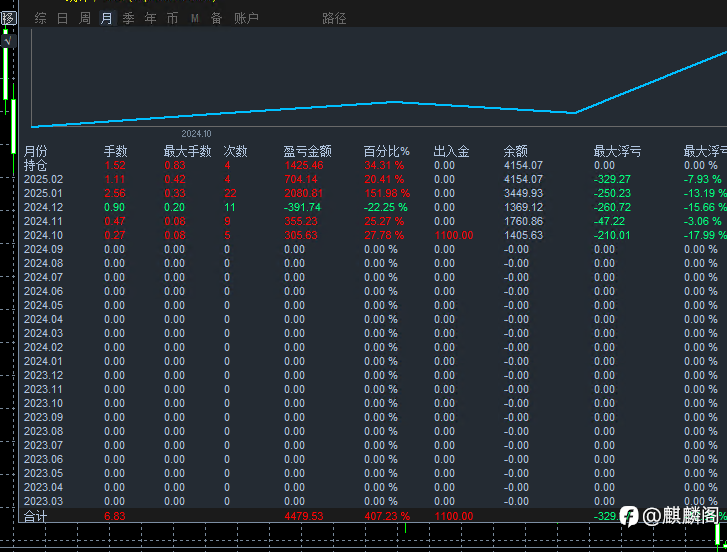Click floating loss -260.72

(612, 207)
